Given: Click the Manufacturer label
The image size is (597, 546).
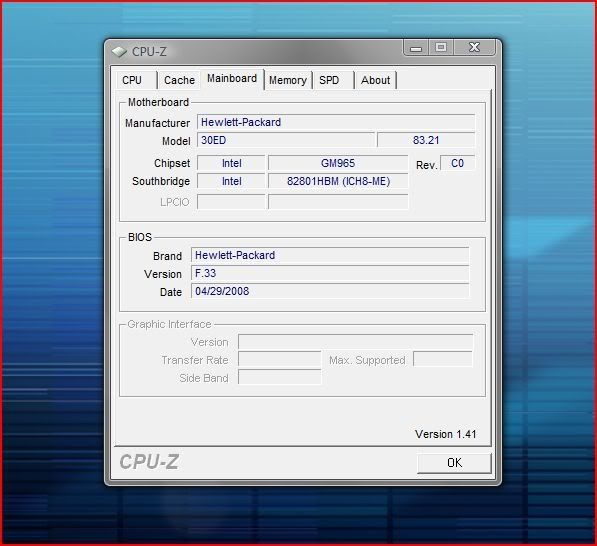Looking at the screenshot, I should coord(157,123).
